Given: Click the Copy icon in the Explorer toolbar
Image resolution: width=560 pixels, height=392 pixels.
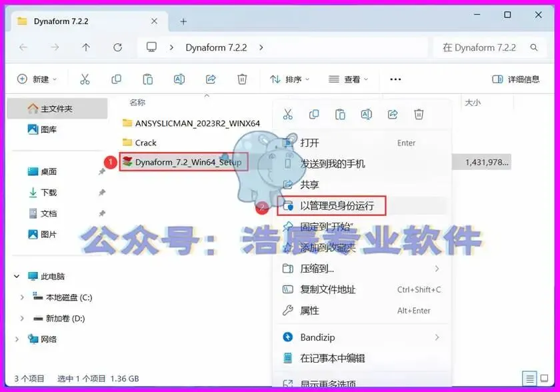Looking at the screenshot, I should click(116, 79).
